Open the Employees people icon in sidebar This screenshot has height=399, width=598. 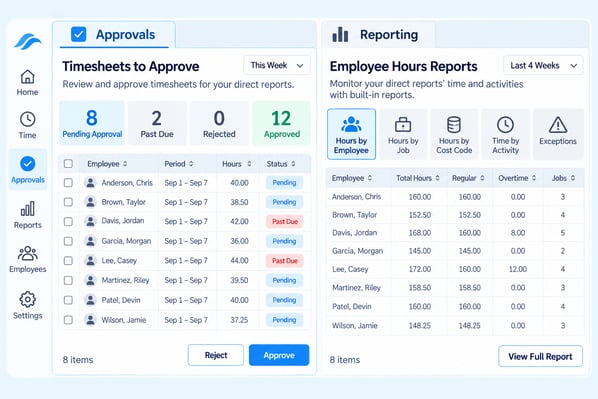[x=27, y=253]
